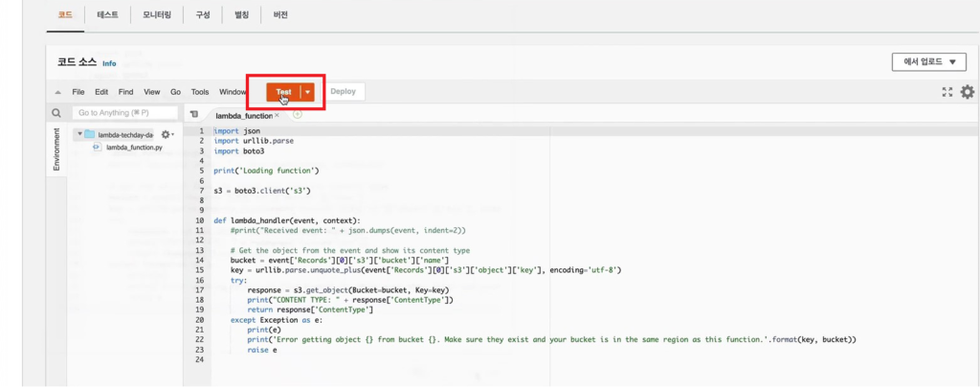
Task: Open the Test button dropdown arrow
Action: coord(307,92)
